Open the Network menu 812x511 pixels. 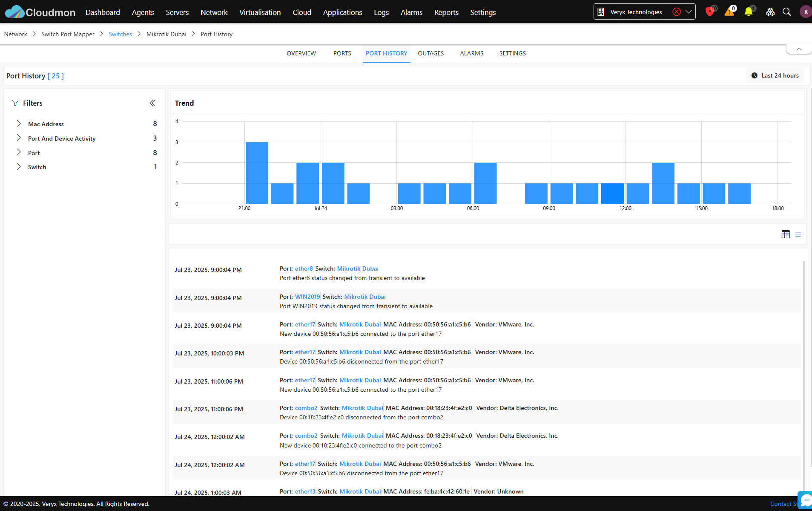pyautogui.click(x=214, y=12)
